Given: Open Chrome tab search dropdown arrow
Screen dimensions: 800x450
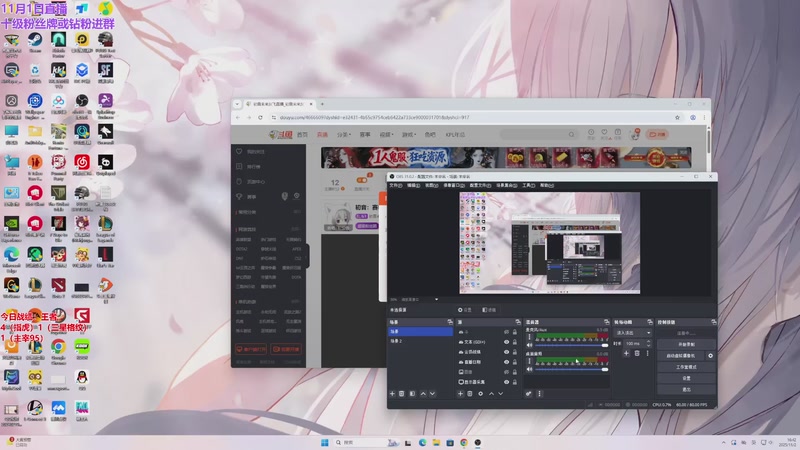Looking at the screenshot, I should coord(237,104).
